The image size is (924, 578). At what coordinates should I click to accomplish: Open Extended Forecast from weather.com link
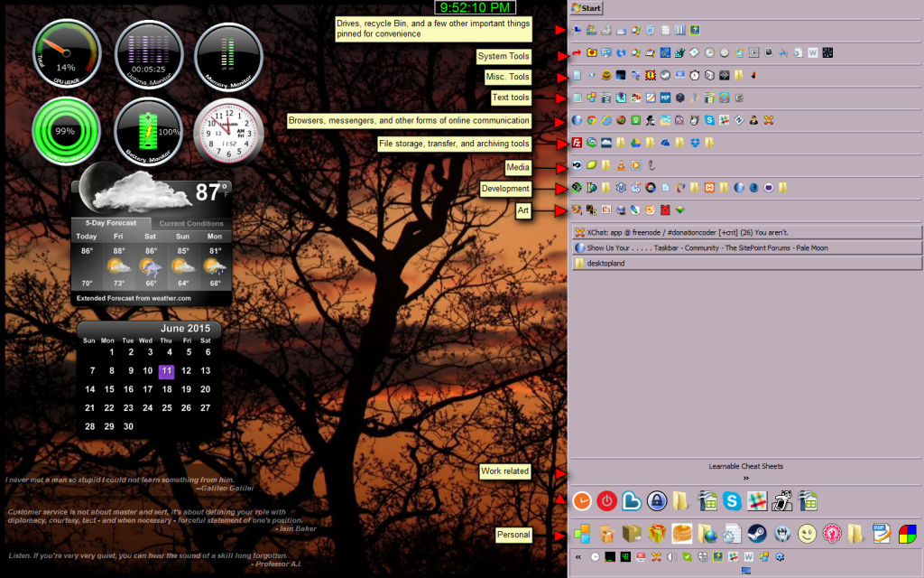pyautogui.click(x=134, y=297)
